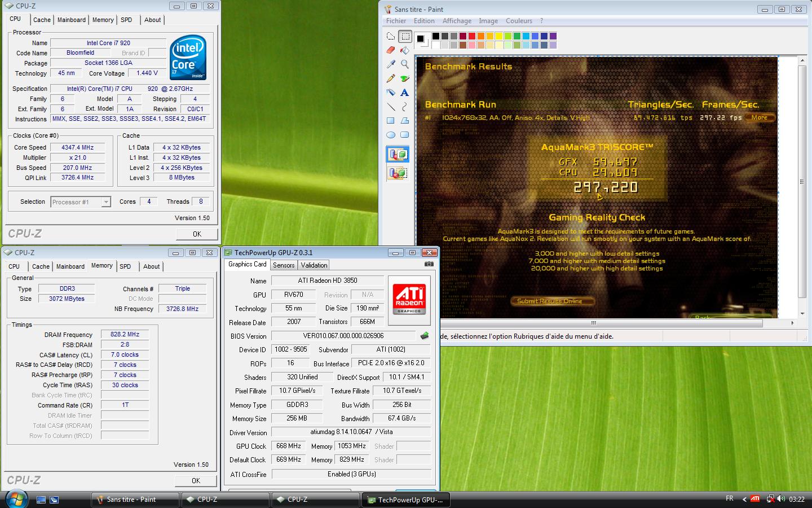812x508 pixels.
Task: Activate the Color picker eyedropper tool
Action: pos(391,64)
